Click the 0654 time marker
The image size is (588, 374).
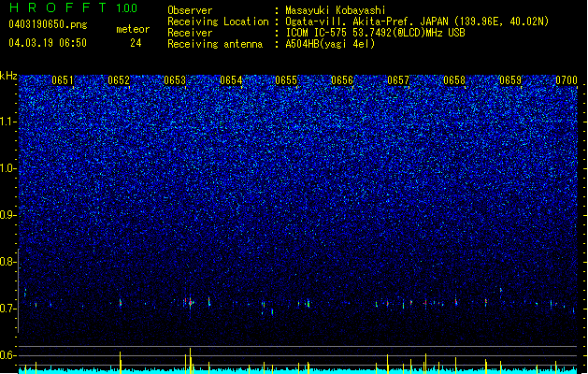(x=231, y=80)
